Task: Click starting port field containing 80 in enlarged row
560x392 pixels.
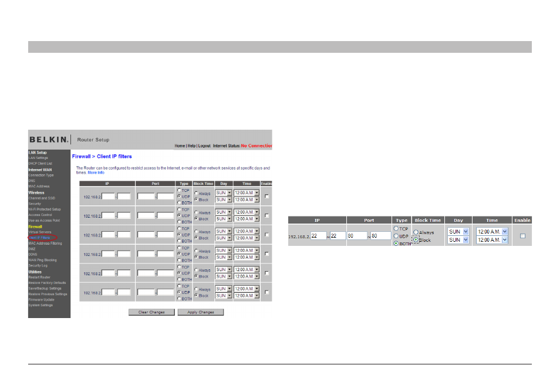Action: click(357, 236)
